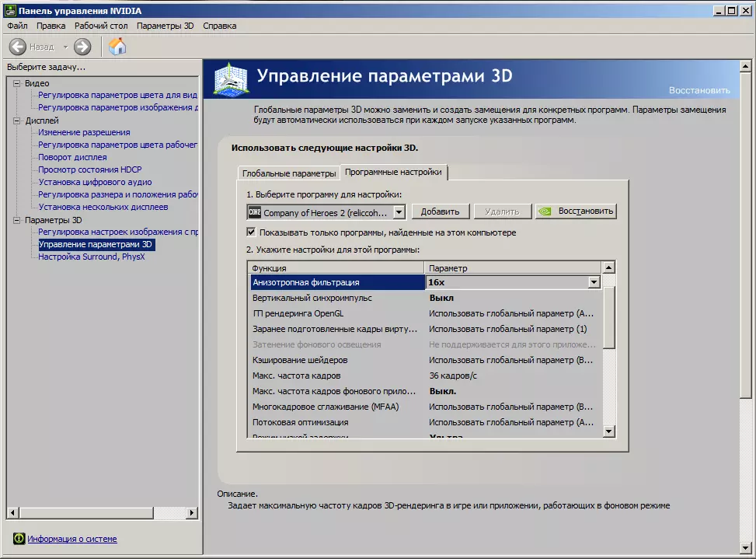756x559 pixels.
Task: Toggle show only programs found on computer
Action: click(251, 232)
